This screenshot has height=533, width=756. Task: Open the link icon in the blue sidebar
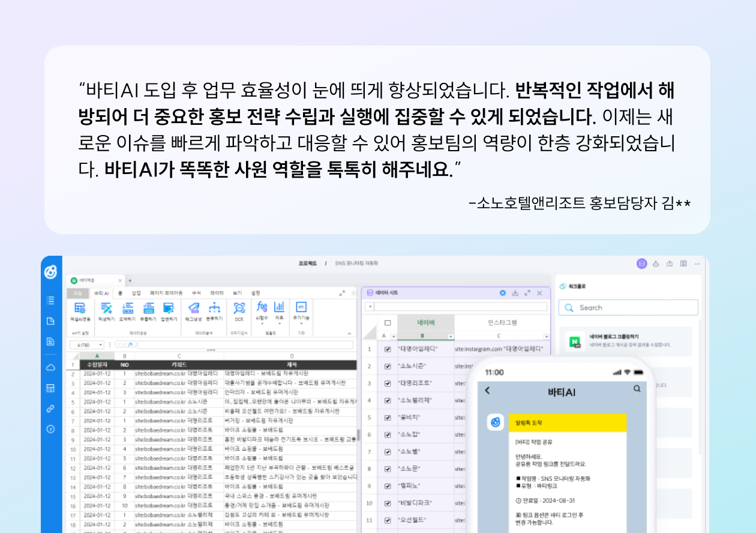51,409
